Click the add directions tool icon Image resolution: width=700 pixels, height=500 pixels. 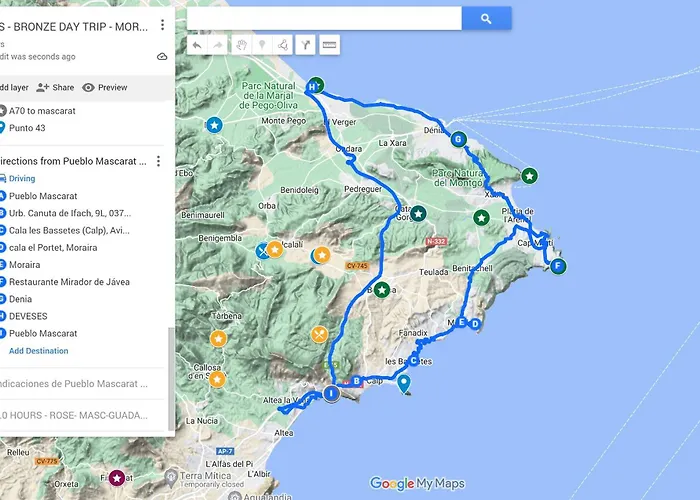pos(306,45)
